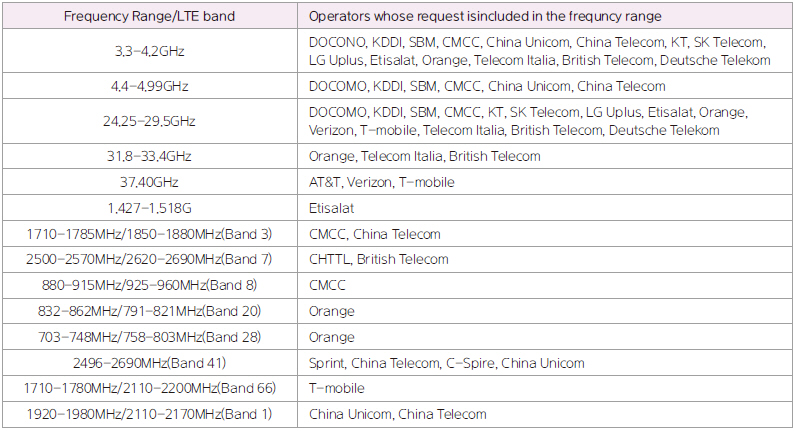Select the Band 20 frequency range cell
The width and height of the screenshot is (795, 431).
pyautogui.click(x=150, y=311)
